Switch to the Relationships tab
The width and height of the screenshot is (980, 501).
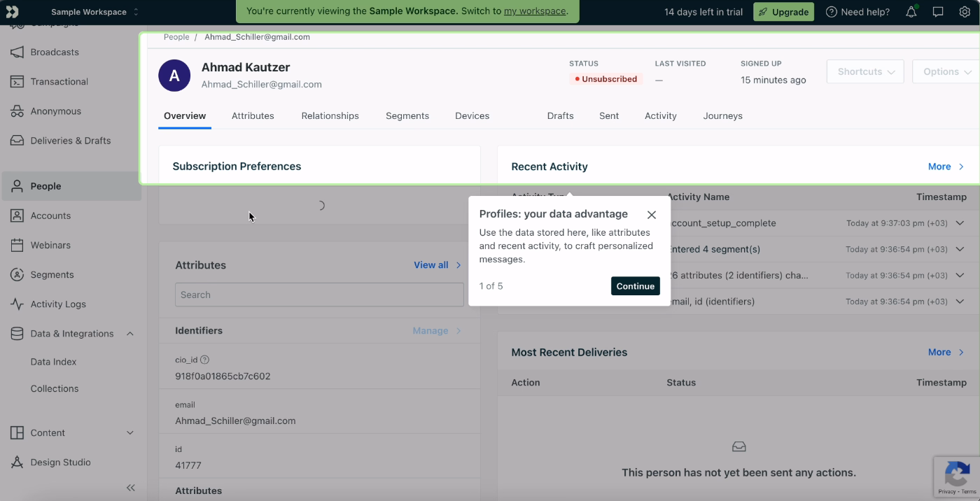(330, 116)
